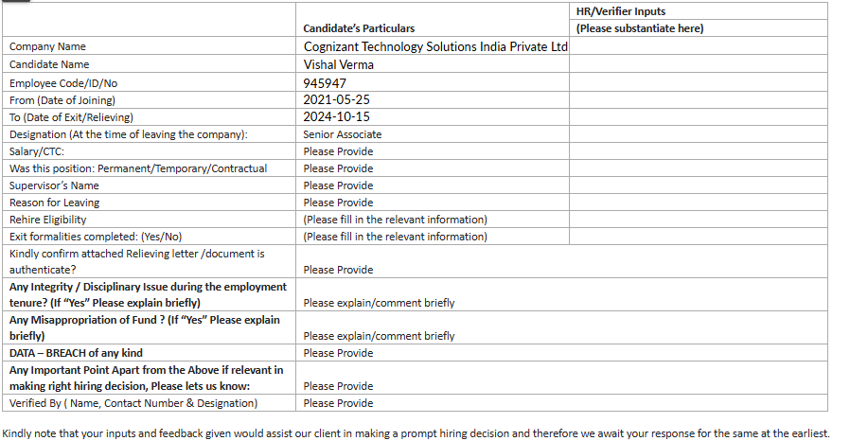Click Please Provide next to Salary/CTC
This screenshot has height=441, width=868.
(x=338, y=151)
